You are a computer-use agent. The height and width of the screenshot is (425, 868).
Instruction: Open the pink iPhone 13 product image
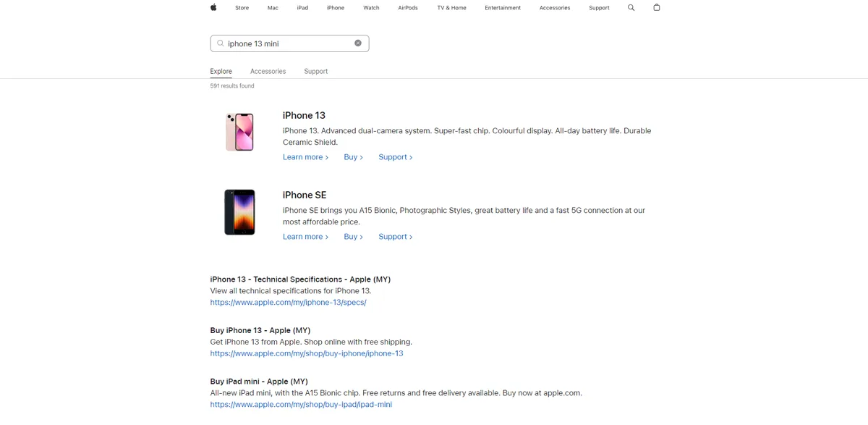pyautogui.click(x=239, y=132)
